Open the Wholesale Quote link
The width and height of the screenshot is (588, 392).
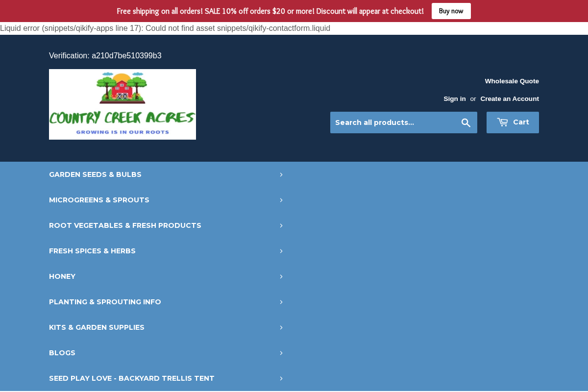point(512,80)
